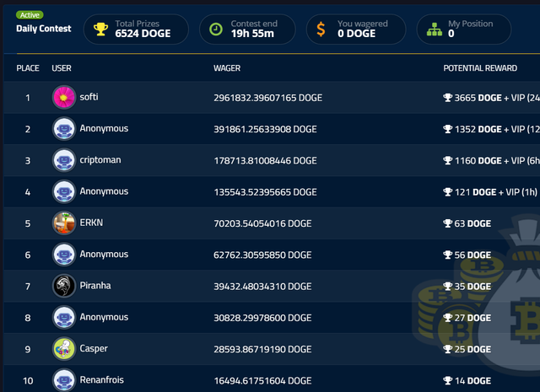
Task: Select place number 10 cell
Action: [x=28, y=381]
